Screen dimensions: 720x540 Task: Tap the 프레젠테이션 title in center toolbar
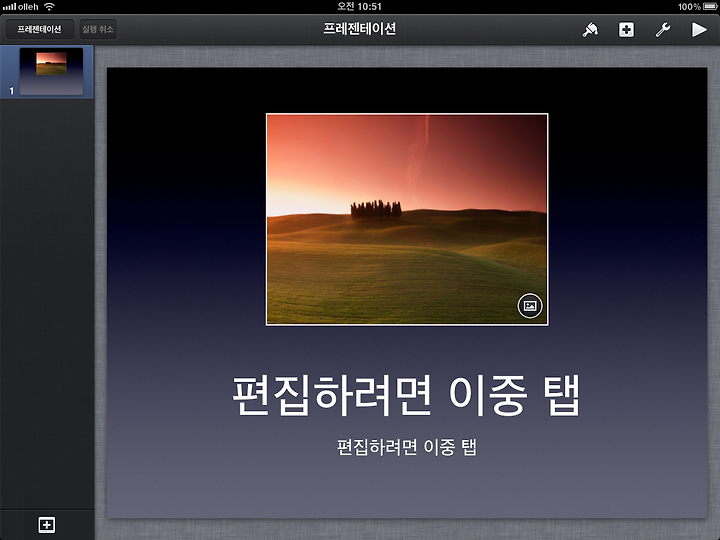click(x=360, y=29)
